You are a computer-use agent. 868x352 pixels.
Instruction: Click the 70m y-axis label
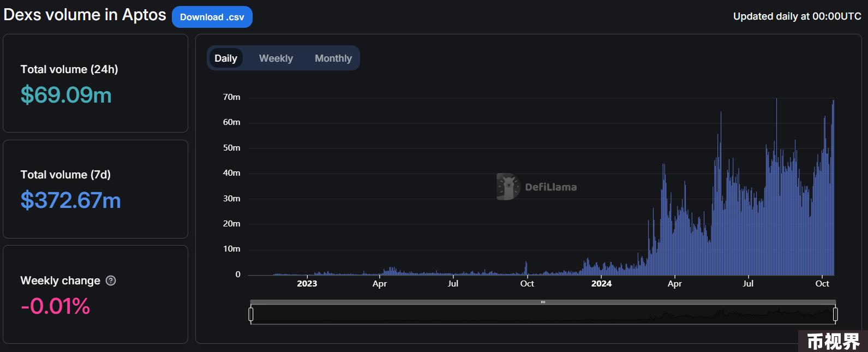[x=231, y=97]
